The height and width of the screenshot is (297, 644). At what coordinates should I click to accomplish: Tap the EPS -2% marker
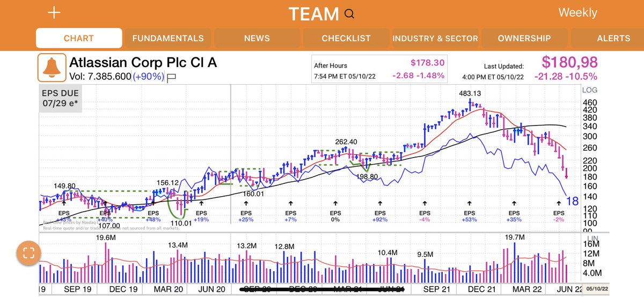coord(559,216)
